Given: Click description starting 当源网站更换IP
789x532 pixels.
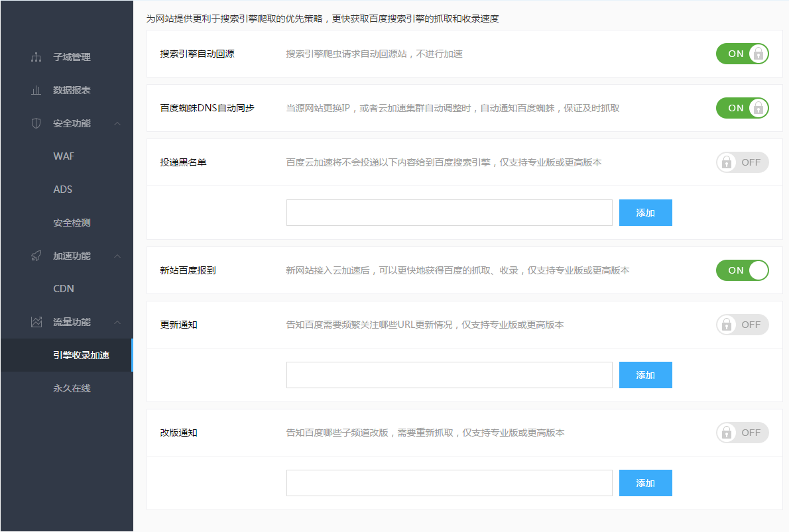Looking at the screenshot, I should (x=453, y=108).
